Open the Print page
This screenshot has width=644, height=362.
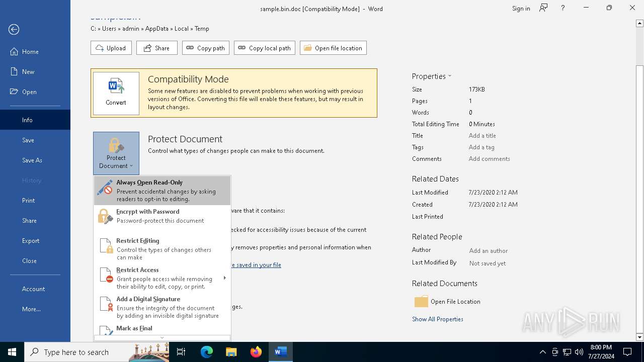[x=35, y=201]
